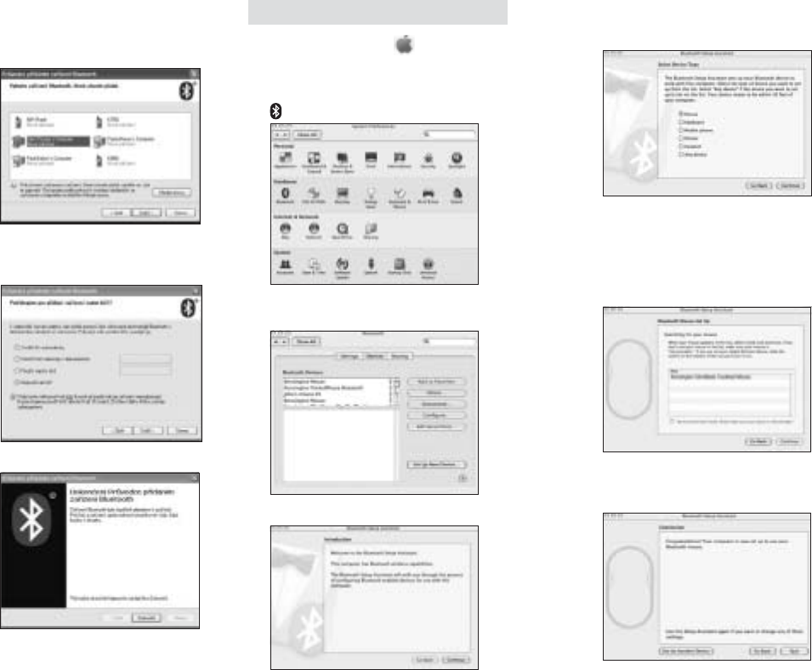Click search field in Bluetooth preferences window
The width and height of the screenshot is (812, 670).
pyautogui.click(x=448, y=342)
